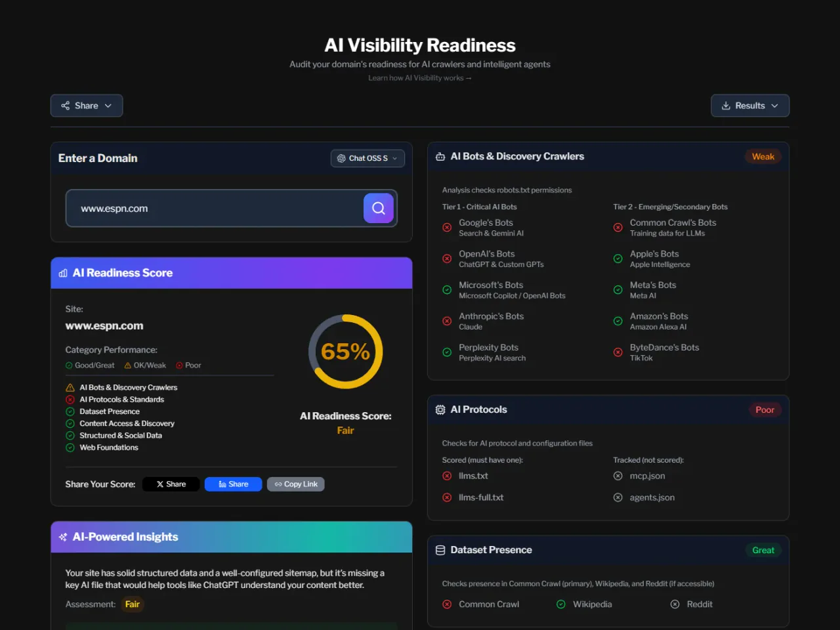The image size is (840, 630).
Task: Open the Results dropdown at top right
Action: point(750,105)
